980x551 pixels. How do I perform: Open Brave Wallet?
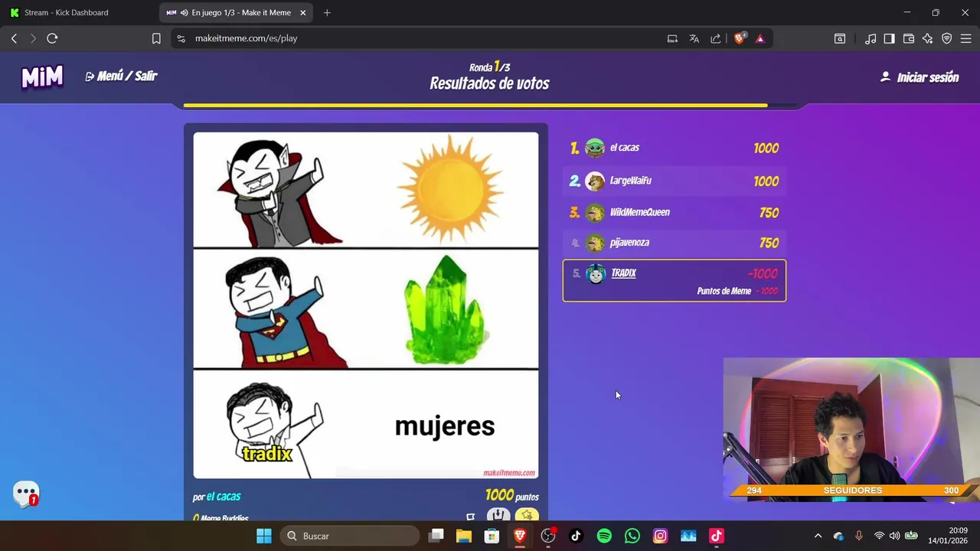point(909,38)
